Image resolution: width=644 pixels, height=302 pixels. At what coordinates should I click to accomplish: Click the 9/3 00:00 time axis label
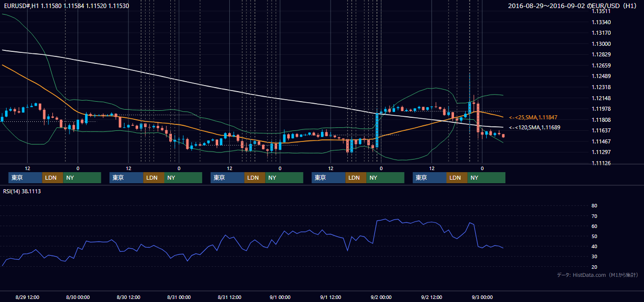point(482,297)
